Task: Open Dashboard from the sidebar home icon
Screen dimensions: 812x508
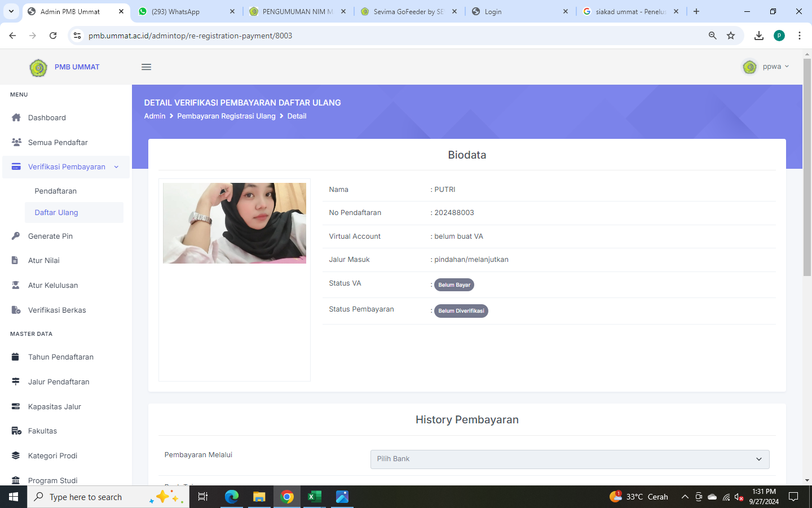Action: tap(16, 117)
